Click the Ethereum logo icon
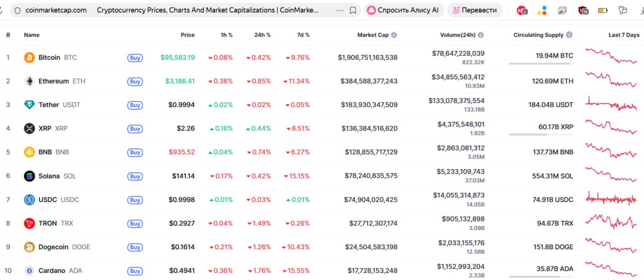 30,81
